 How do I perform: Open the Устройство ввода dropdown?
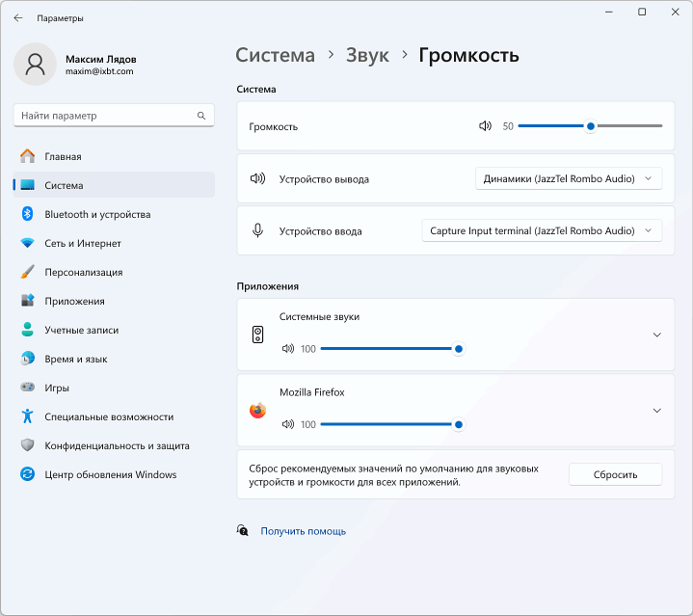coord(542,230)
